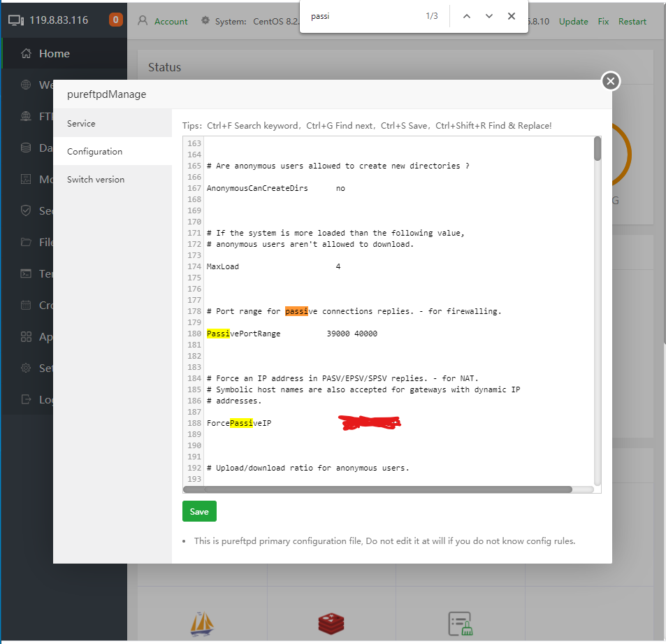Open the Website globe icon in sidebar
This screenshot has width=666, height=644.
coord(26,85)
